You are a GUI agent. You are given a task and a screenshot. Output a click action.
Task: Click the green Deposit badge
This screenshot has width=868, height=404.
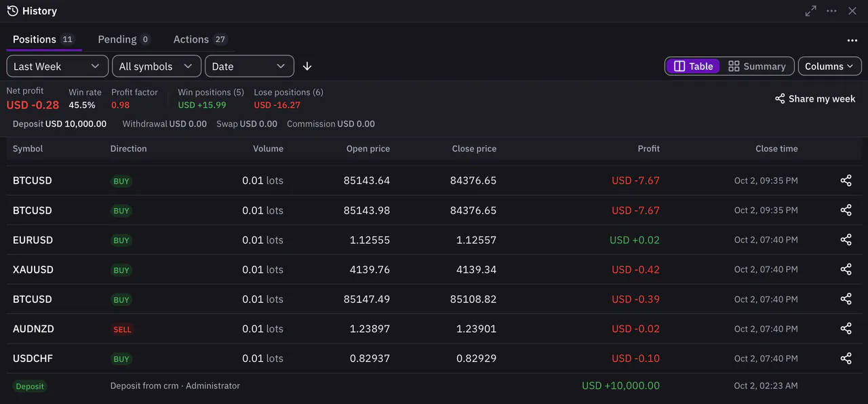pos(30,386)
